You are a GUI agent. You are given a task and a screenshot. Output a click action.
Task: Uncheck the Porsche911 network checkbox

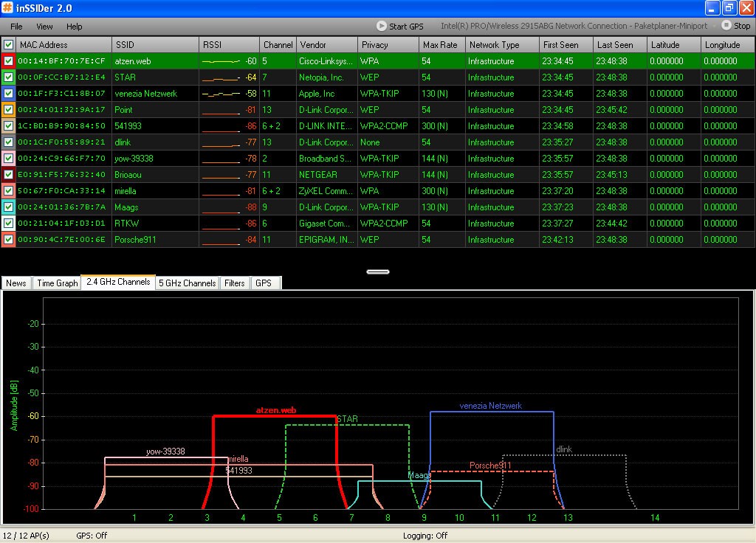(8, 240)
